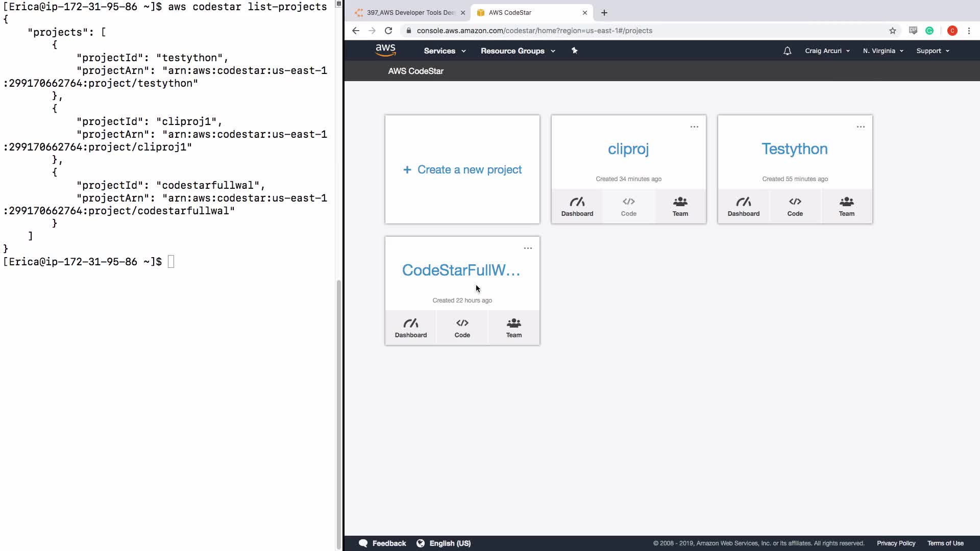Open Team page of cliproj
Image resolution: width=980 pixels, height=551 pixels.
[680, 207]
